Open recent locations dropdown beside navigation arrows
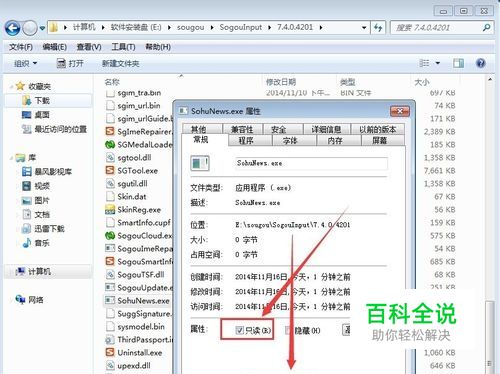The height and width of the screenshot is (374, 500). click(x=42, y=28)
